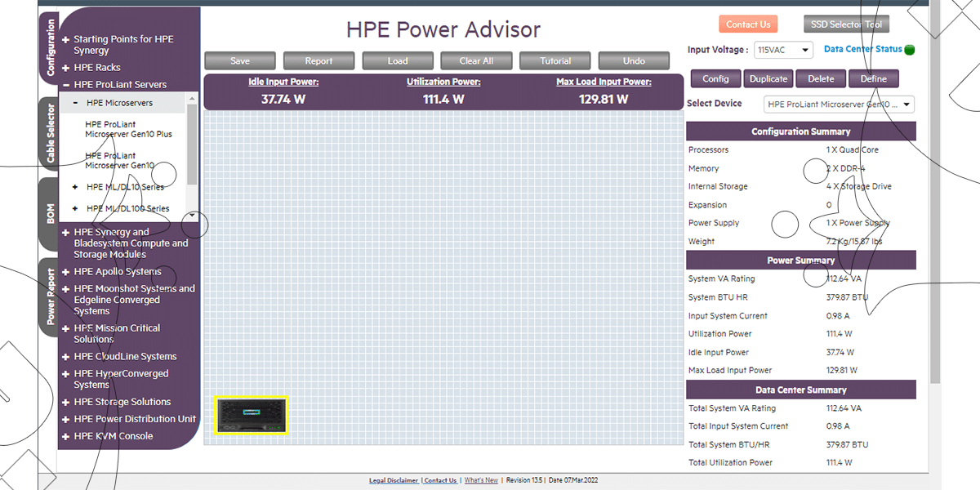The height and width of the screenshot is (490, 980).
Task: Switch to the Cable Selector tab
Action: pyautogui.click(x=50, y=133)
